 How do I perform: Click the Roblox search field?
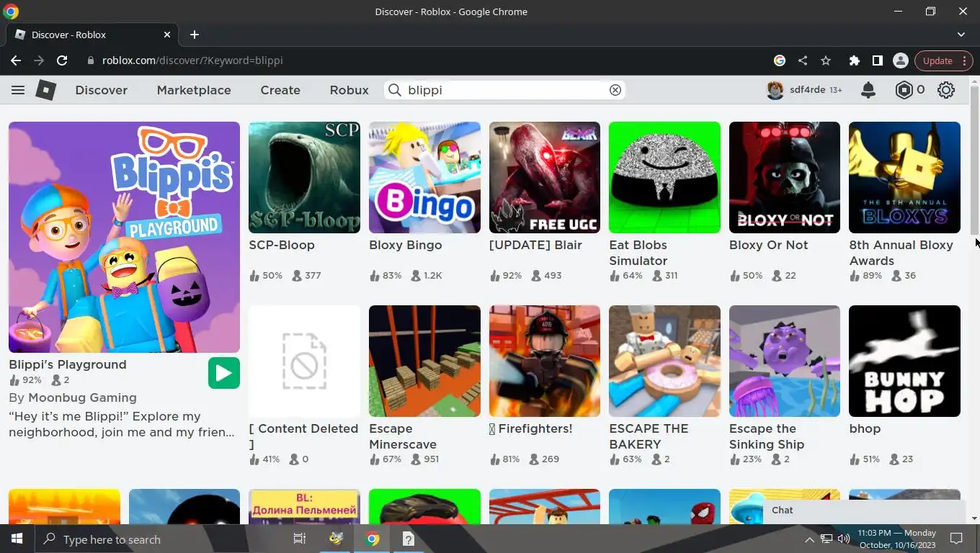coord(504,90)
